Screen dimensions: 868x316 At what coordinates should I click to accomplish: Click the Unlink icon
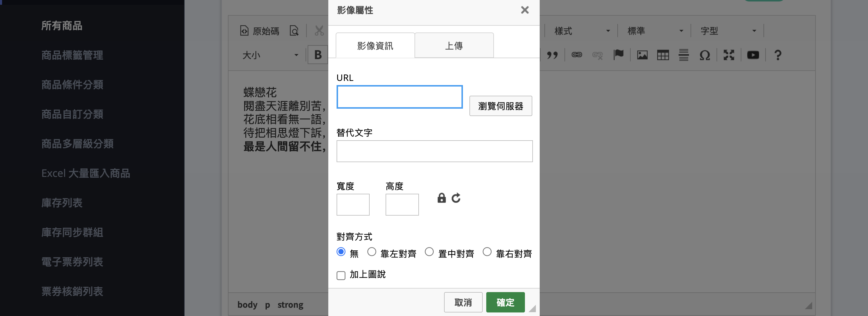598,55
